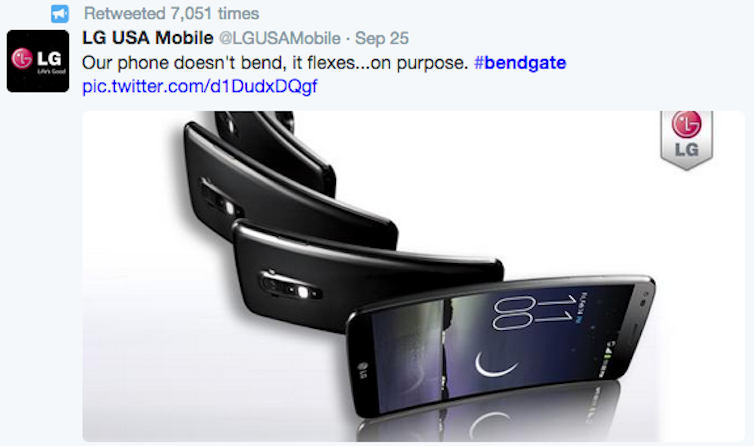
Task: Open the LG USA Mobile display name
Action: (148, 38)
